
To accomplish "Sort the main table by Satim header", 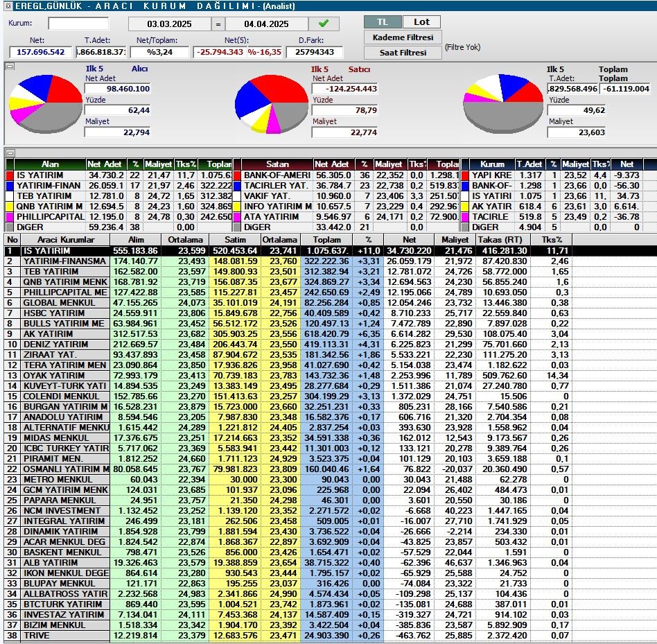I will point(235,240).
